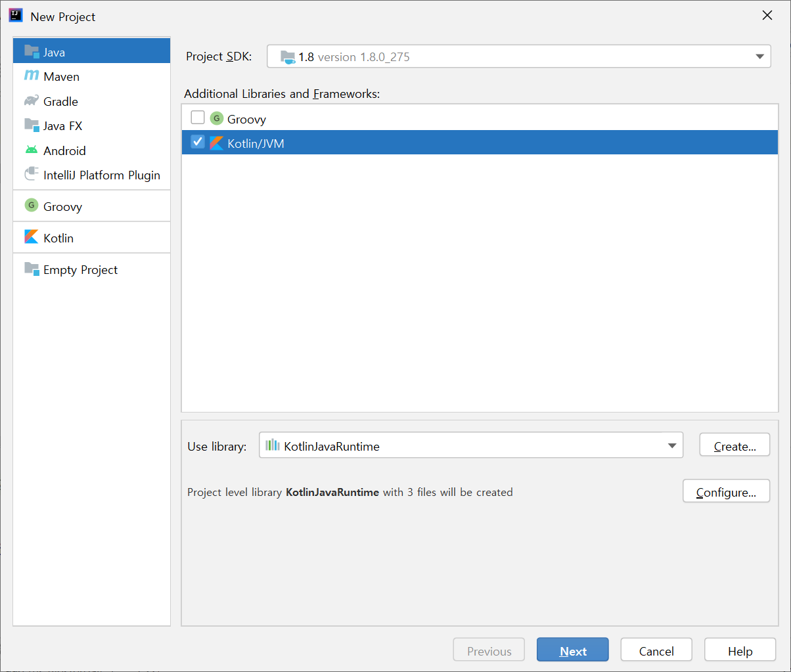Viewport: 791px width, 672px height.
Task: Click the Android robot icon
Action: 32,150
